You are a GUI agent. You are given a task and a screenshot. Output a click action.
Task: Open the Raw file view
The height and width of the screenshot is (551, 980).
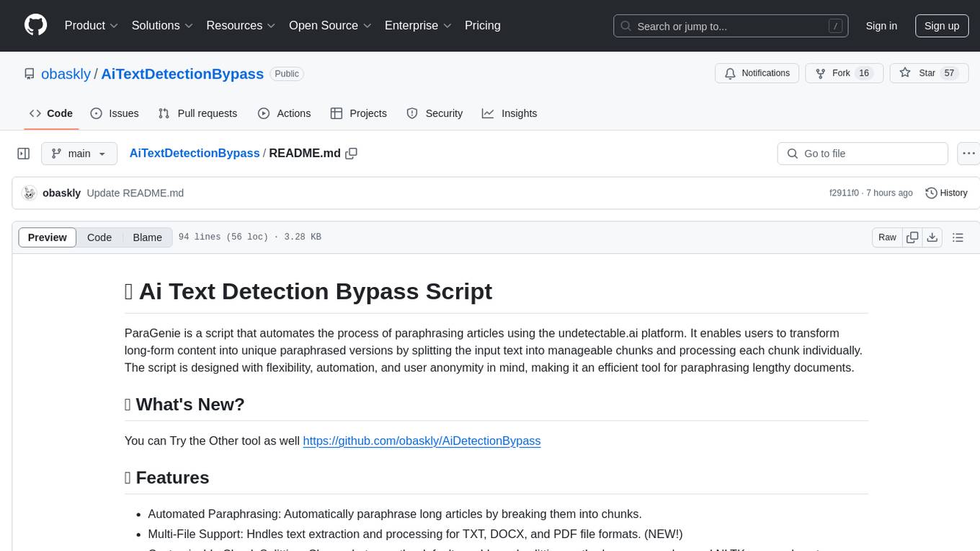(x=887, y=237)
